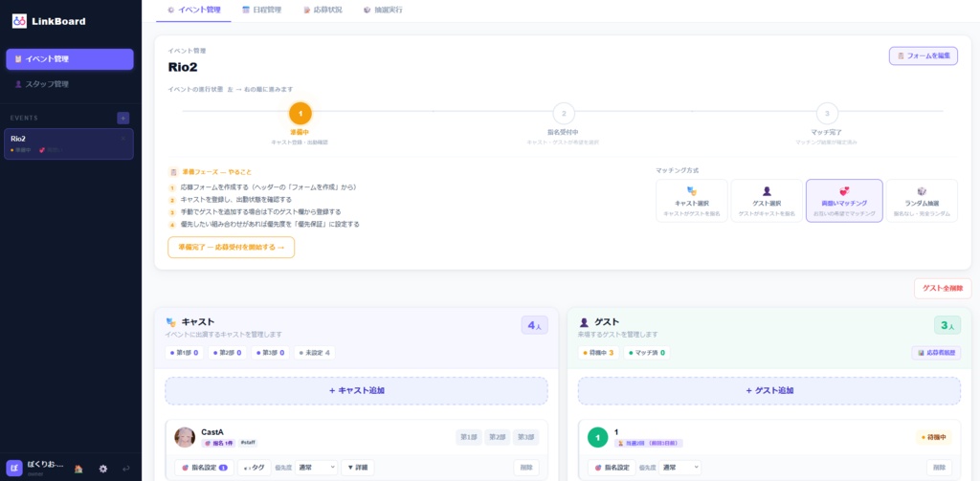Switch to 日程管理 tab
The width and height of the screenshot is (980, 481).
[x=261, y=11]
